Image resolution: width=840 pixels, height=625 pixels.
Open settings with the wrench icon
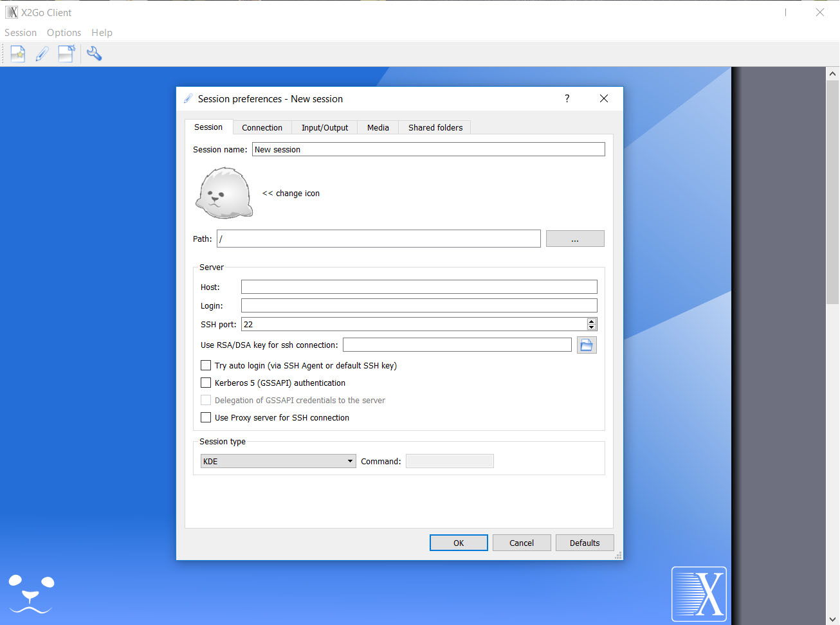click(x=94, y=54)
